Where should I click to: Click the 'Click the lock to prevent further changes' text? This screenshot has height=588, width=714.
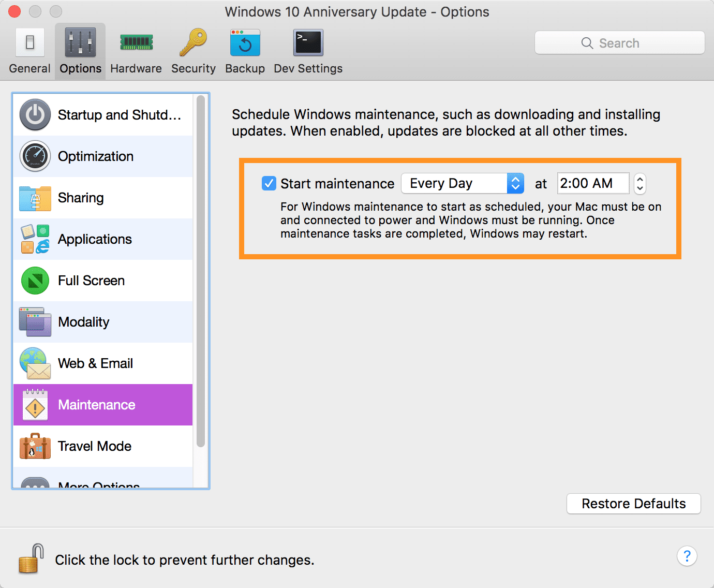pyautogui.click(x=185, y=560)
